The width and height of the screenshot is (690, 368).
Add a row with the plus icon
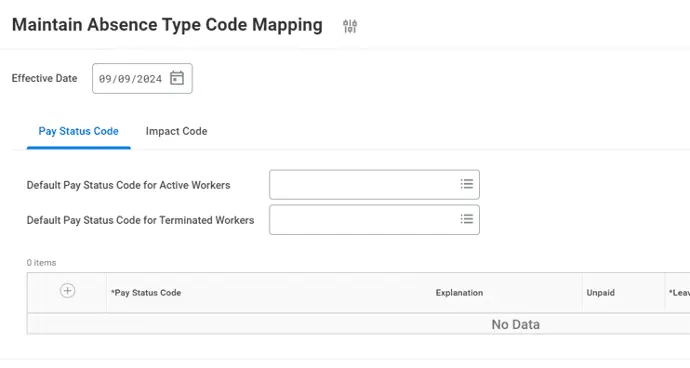pyautogui.click(x=67, y=291)
